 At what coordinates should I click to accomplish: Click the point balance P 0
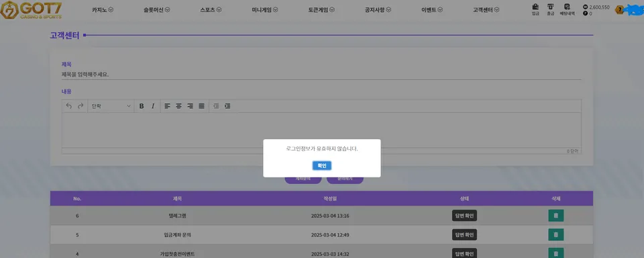588,13
